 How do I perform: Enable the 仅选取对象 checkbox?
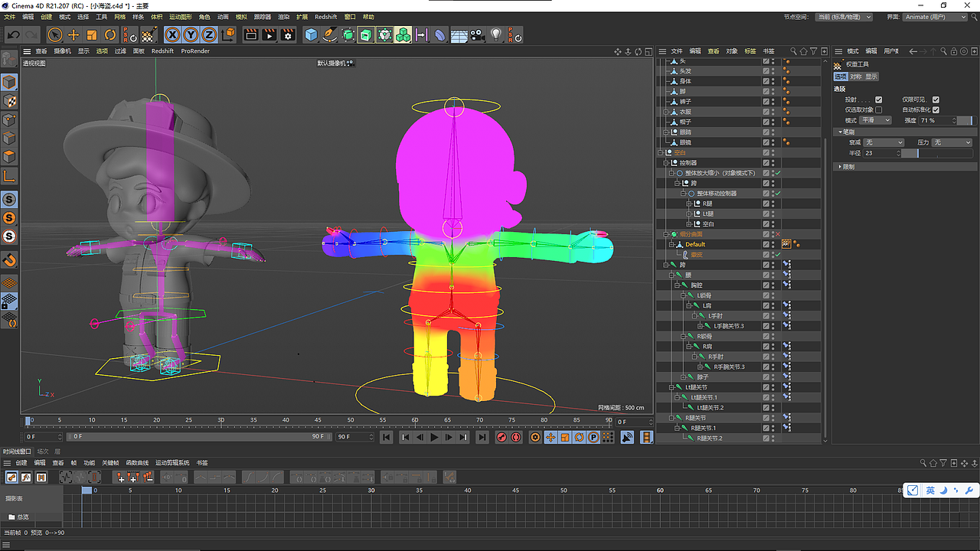(878, 110)
